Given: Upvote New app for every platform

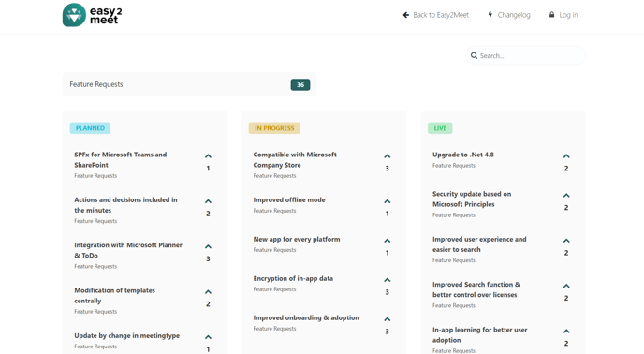Looking at the screenshot, I should tap(388, 241).
